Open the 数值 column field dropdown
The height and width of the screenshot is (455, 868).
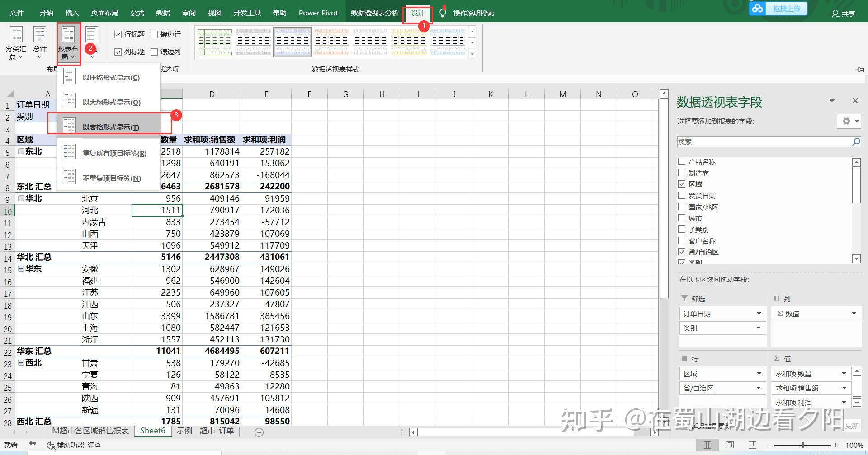[854, 314]
